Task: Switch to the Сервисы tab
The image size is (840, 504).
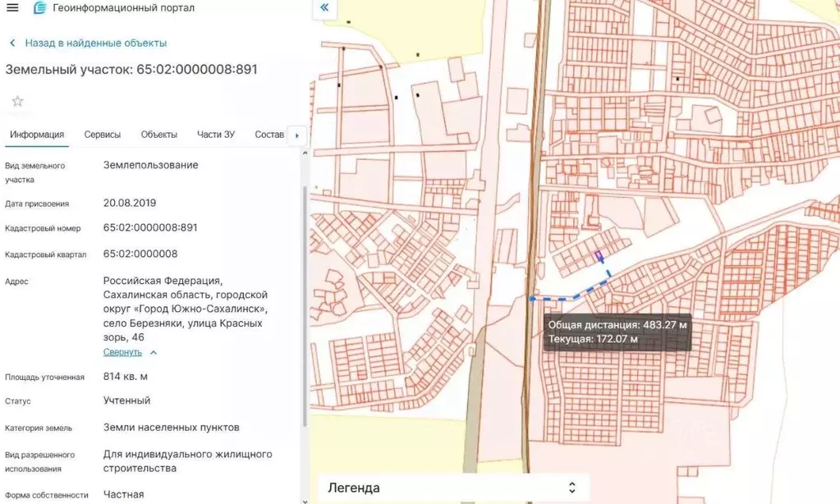Action: click(101, 135)
